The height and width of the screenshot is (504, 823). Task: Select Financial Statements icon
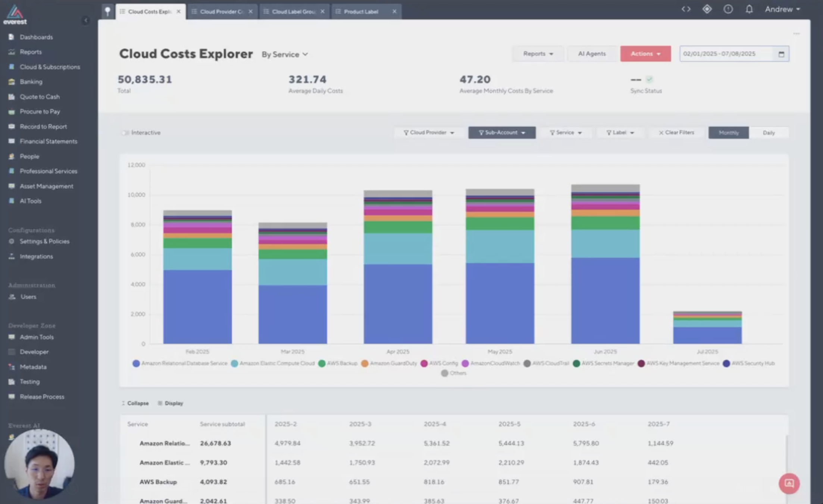[12, 141]
